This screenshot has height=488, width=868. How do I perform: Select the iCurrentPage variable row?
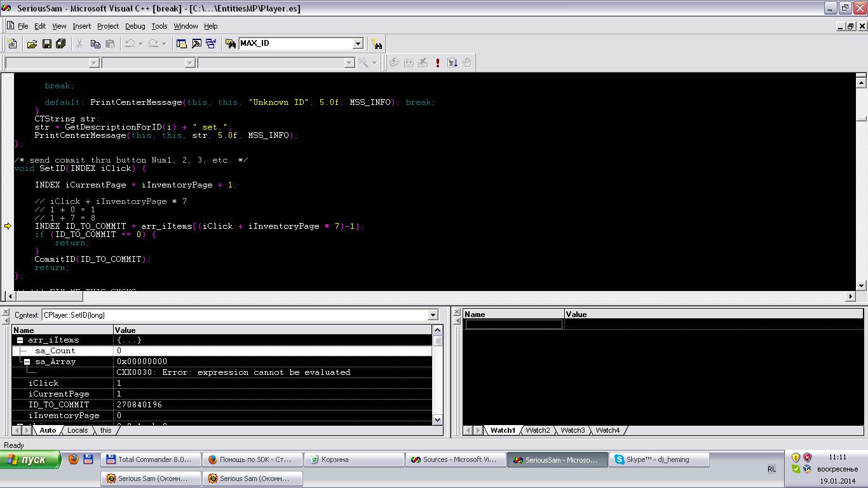222,393
